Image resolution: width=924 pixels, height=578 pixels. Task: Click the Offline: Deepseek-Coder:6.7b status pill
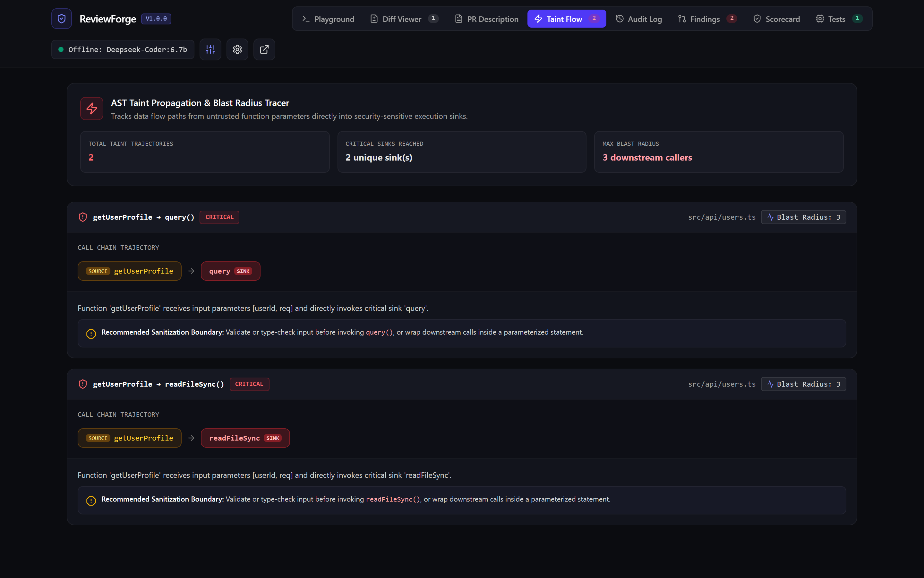coord(123,49)
